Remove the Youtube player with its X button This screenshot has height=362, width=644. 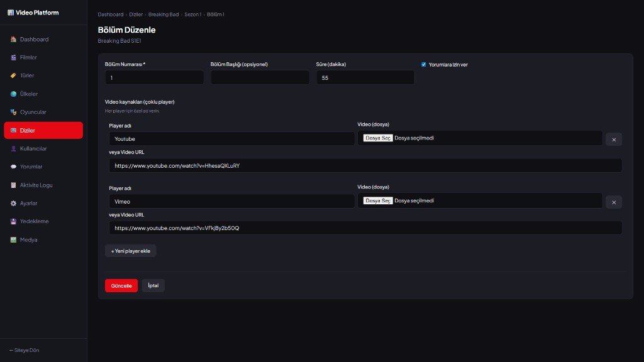coord(613,139)
